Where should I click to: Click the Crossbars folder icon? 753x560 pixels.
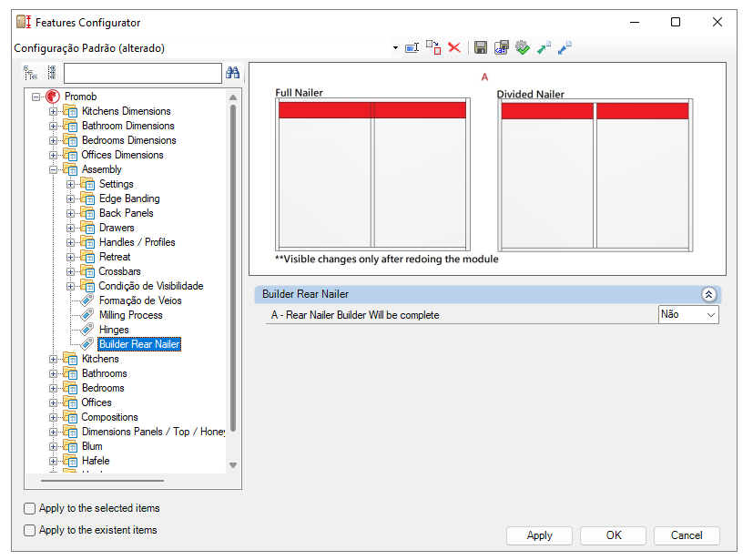click(x=87, y=271)
